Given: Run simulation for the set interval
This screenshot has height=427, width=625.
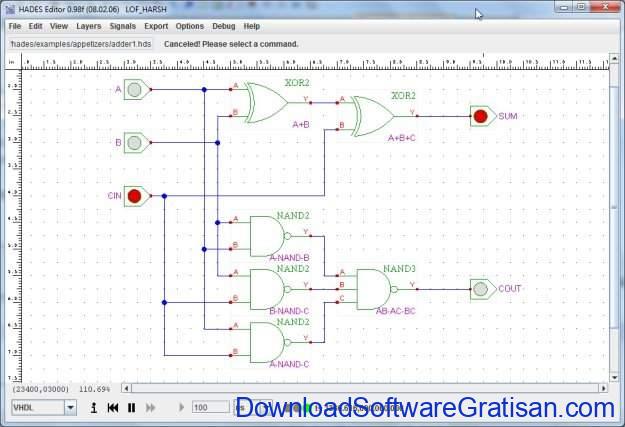Looking at the screenshot, I should coord(181,407).
